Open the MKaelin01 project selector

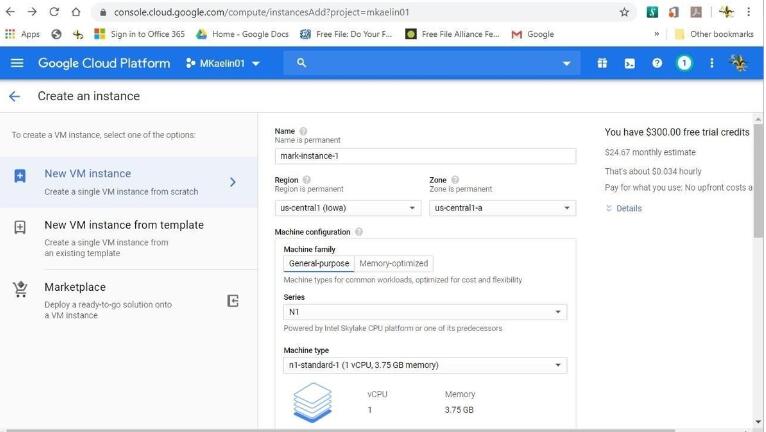coord(223,63)
